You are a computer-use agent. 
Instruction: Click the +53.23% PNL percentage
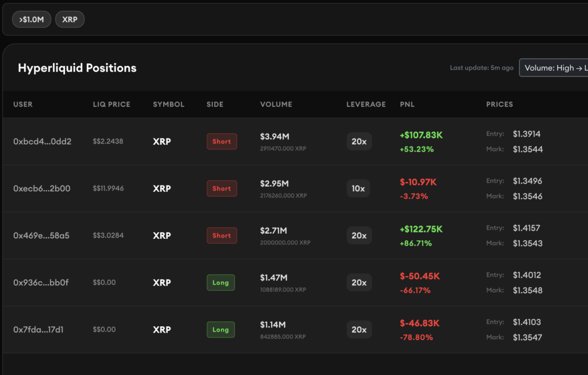417,149
